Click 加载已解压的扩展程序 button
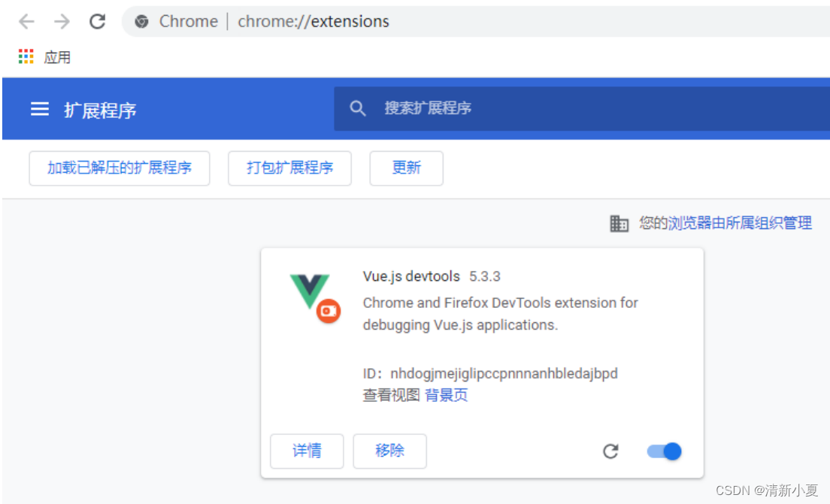 [x=119, y=168]
